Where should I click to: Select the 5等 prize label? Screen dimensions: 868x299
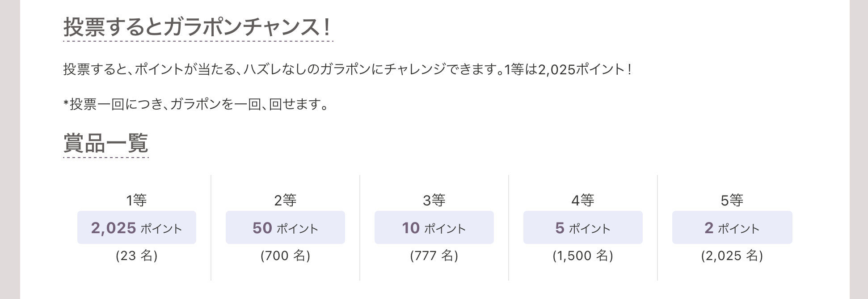[732, 200]
